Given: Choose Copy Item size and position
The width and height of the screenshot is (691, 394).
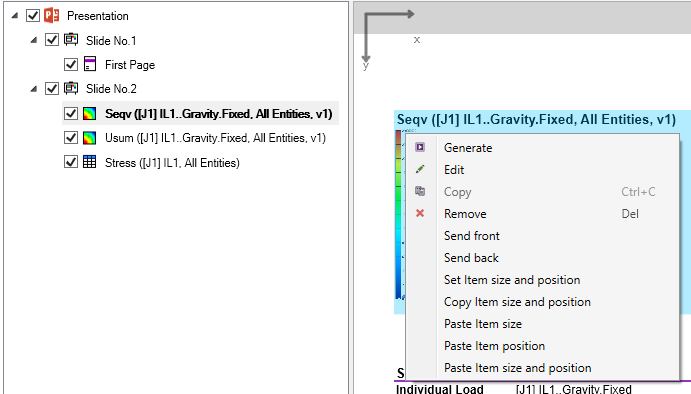Looking at the screenshot, I should (542, 302).
